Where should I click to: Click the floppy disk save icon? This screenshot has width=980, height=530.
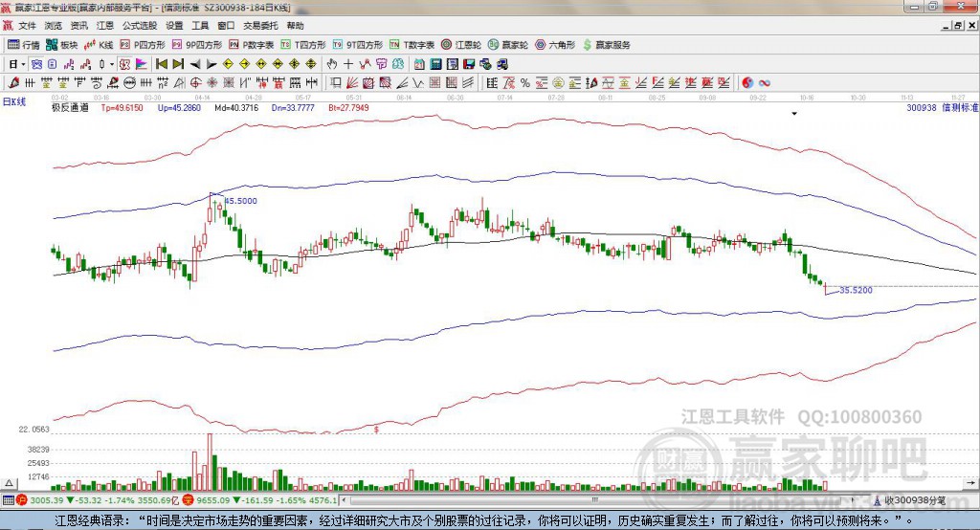click(469, 64)
